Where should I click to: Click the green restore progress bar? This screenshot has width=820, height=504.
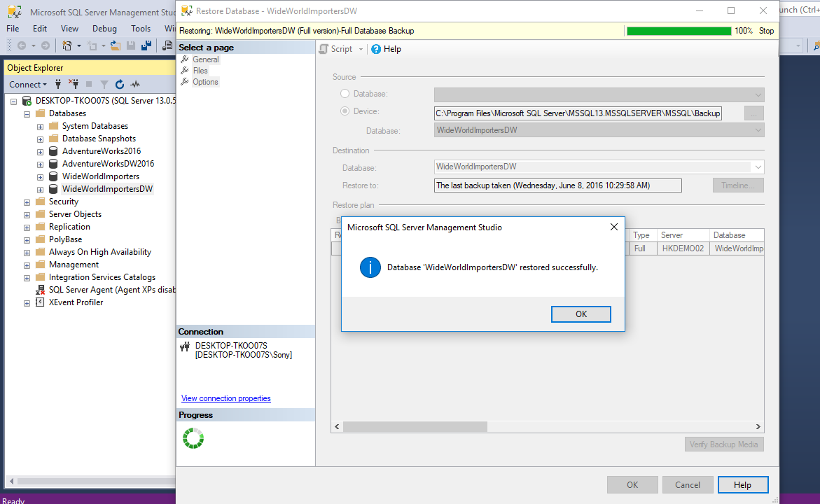(x=679, y=31)
